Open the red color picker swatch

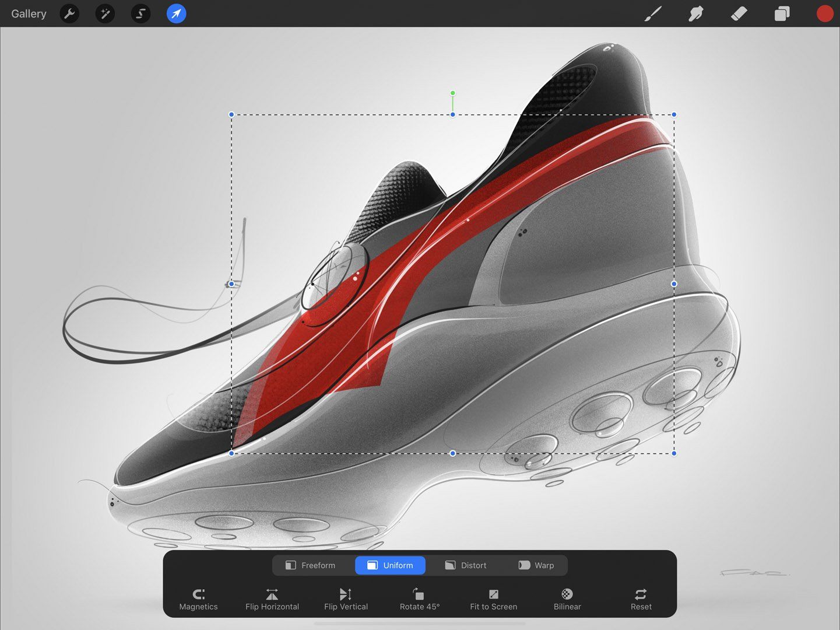pyautogui.click(x=825, y=13)
